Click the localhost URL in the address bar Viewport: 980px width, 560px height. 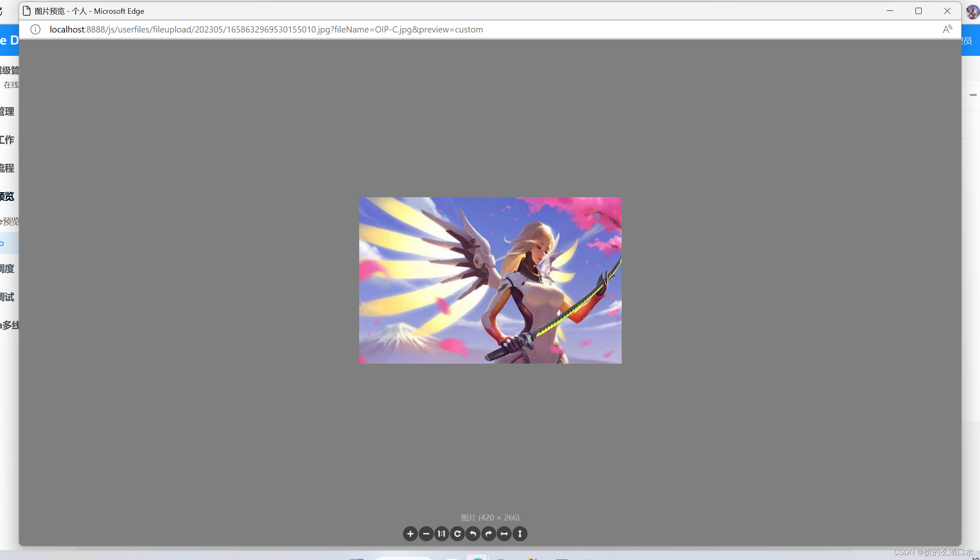[x=266, y=30]
